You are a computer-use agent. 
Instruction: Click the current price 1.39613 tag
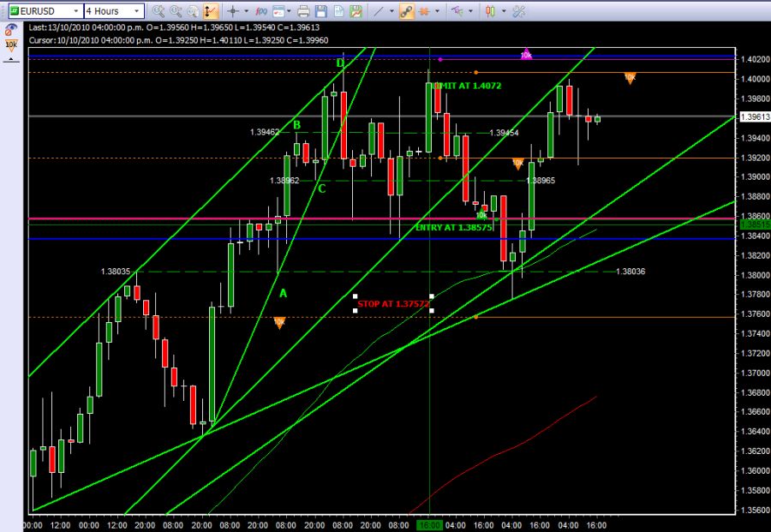751,116
